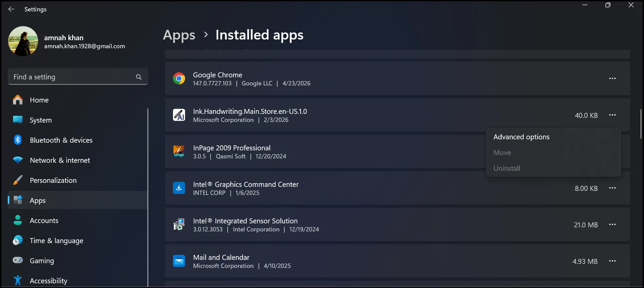Open the amnah khan profile picture

pos(23,41)
